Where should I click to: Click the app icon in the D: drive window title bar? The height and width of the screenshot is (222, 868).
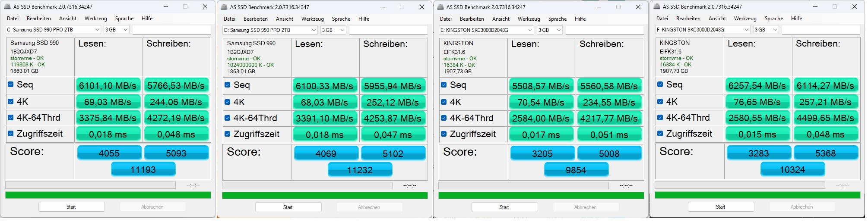224,7
